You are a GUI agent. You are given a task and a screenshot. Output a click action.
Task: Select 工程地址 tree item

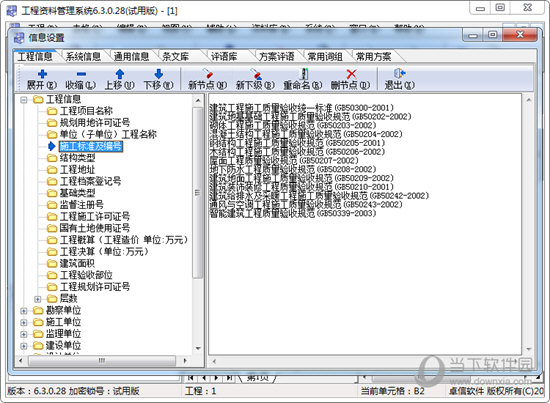(77, 170)
